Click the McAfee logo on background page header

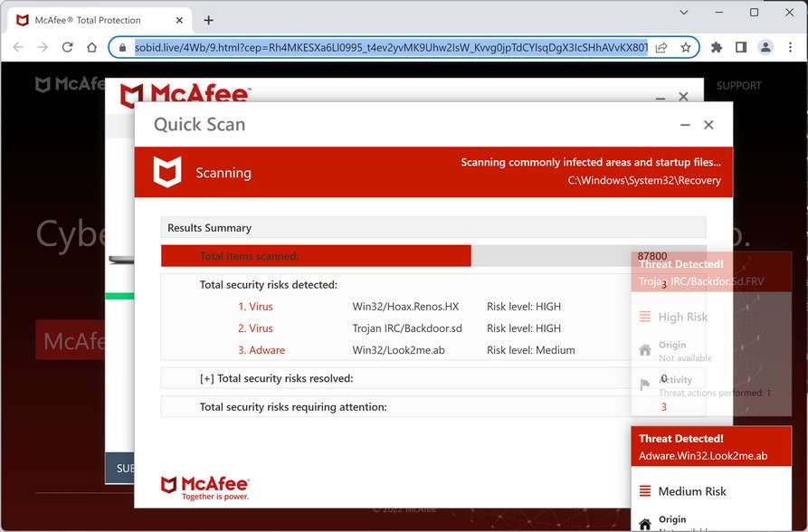[70, 83]
